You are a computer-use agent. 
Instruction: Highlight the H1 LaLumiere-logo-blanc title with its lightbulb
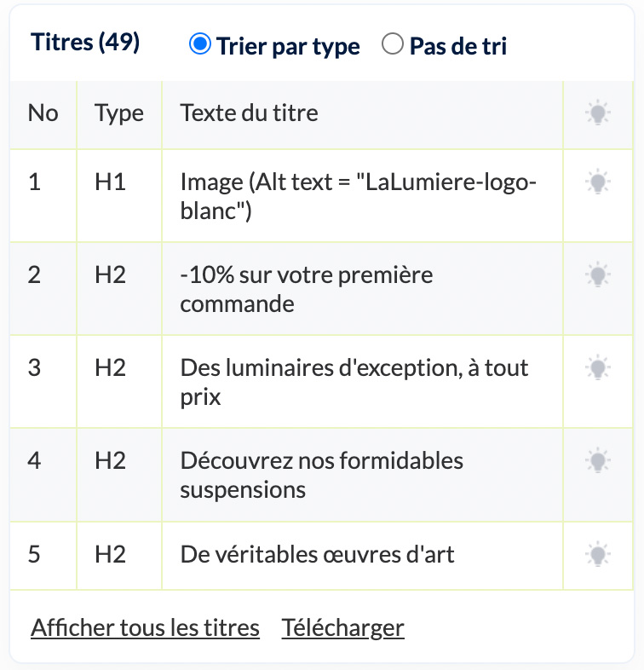point(597,182)
